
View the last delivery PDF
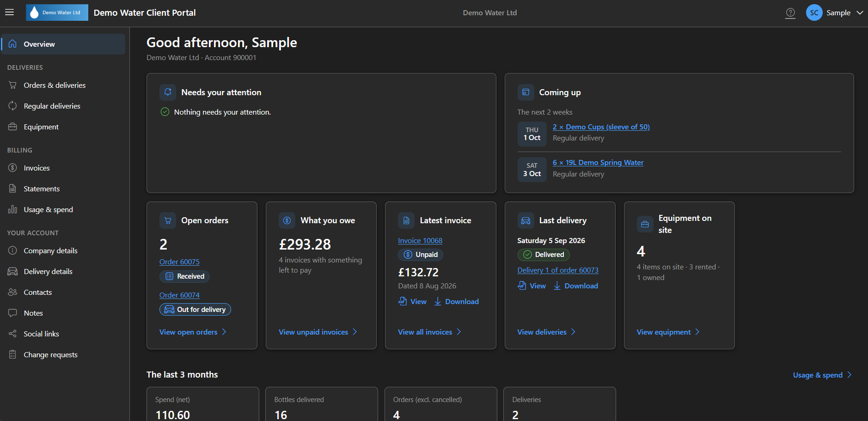(532, 286)
